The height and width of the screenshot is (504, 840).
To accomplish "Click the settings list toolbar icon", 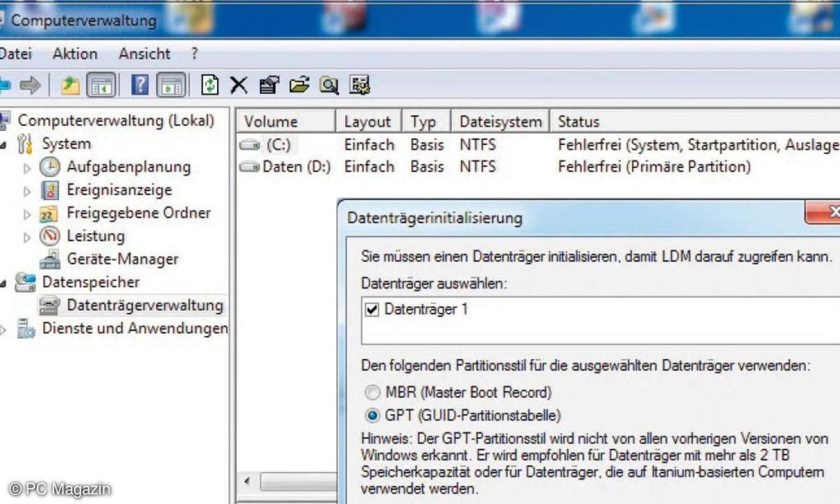I will pos(360,85).
